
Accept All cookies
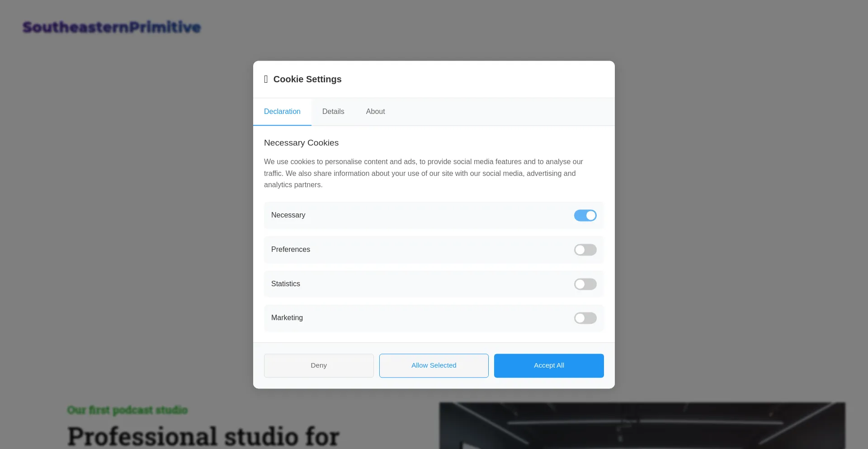click(549, 365)
